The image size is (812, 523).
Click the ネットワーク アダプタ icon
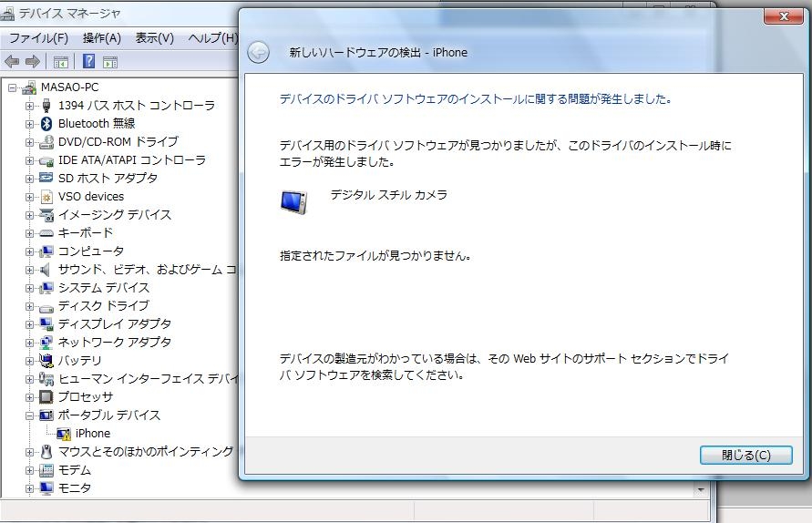tap(46, 343)
